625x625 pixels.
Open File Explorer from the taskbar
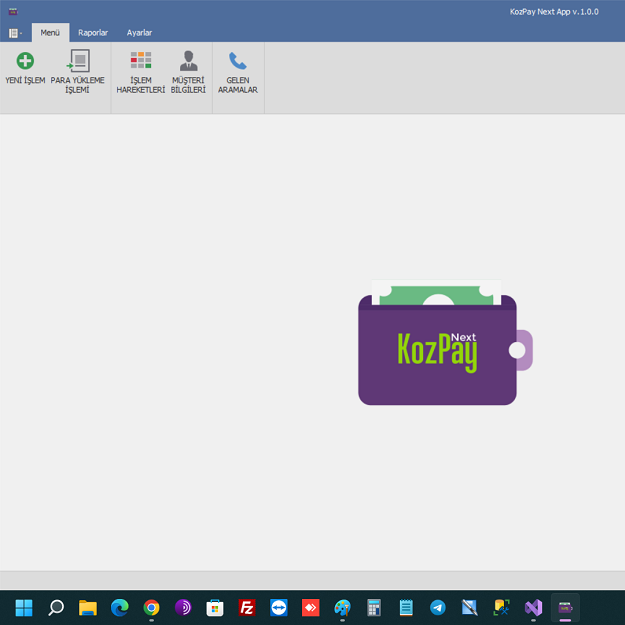(x=88, y=607)
